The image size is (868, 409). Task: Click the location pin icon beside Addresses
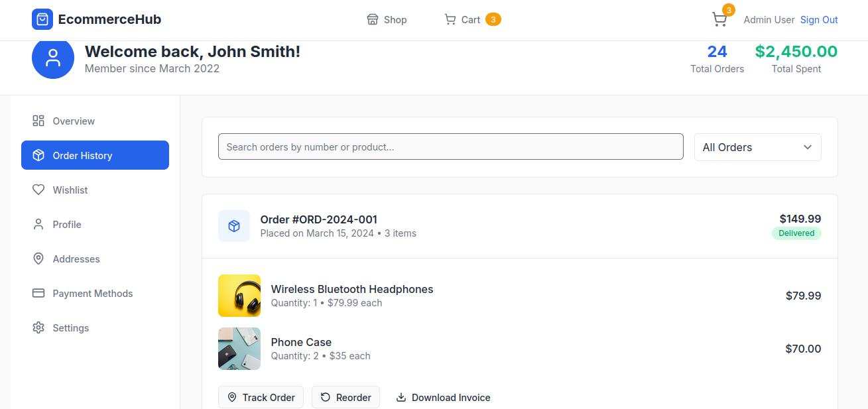tap(38, 259)
